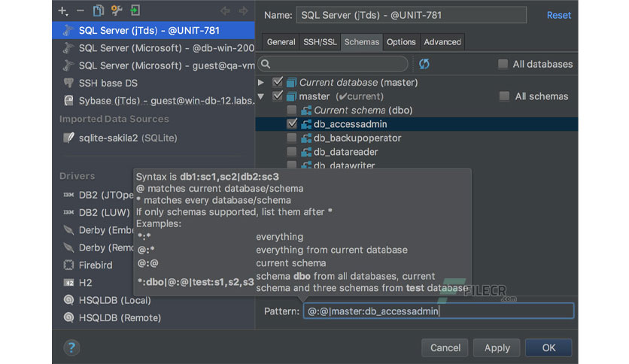Remove data source with the minus icon
Screen dimensions: 629x364
(81, 11)
